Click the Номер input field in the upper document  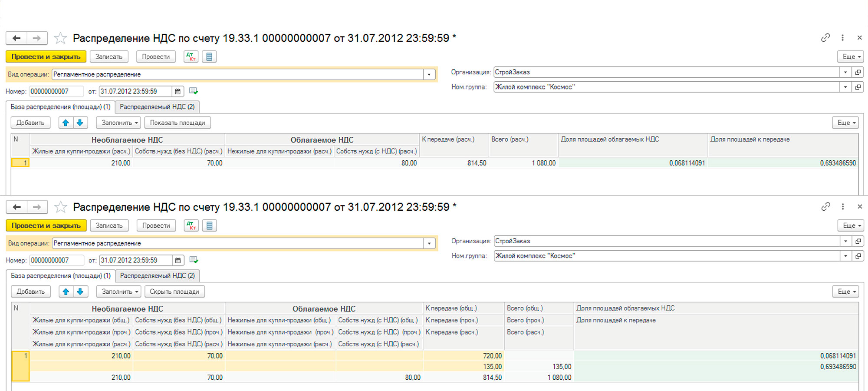pos(56,91)
